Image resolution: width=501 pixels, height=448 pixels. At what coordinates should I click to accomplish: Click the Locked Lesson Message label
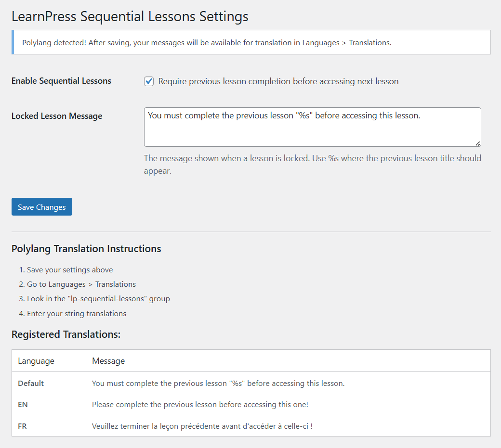(x=57, y=116)
